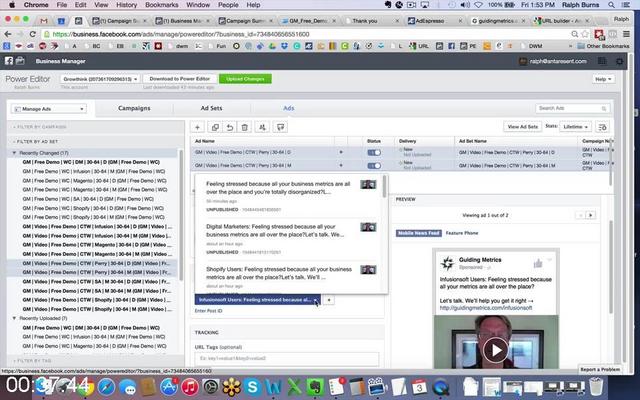Open the settings gear in Business Manager bar

pyautogui.click(x=619, y=61)
